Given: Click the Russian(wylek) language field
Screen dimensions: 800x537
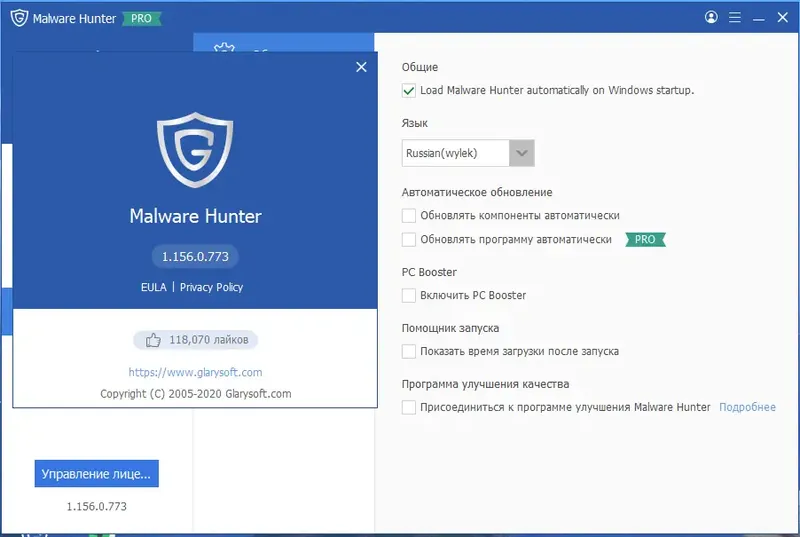Looking at the screenshot, I should pyautogui.click(x=456, y=153).
